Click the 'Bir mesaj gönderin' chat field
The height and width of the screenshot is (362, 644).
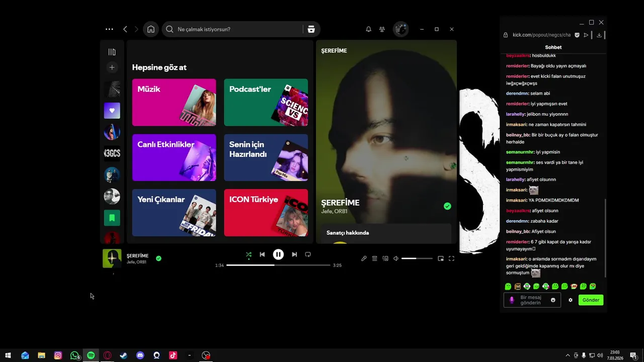click(x=532, y=300)
